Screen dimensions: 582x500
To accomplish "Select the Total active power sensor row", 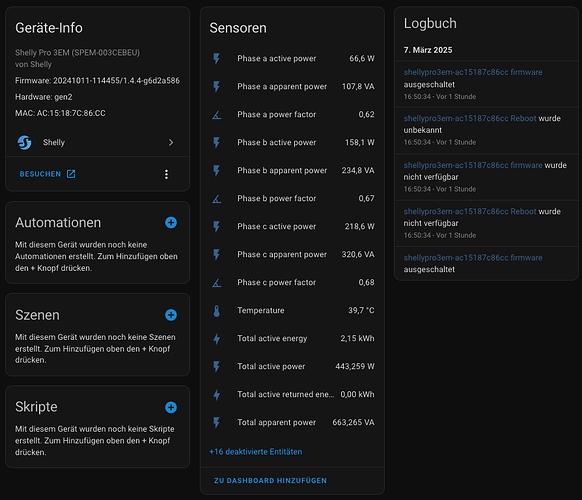I will point(292,367).
